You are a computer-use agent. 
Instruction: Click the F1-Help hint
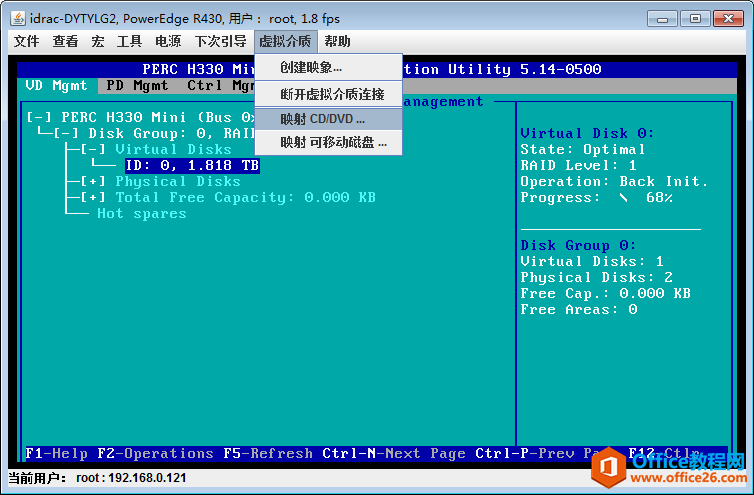(x=57, y=454)
